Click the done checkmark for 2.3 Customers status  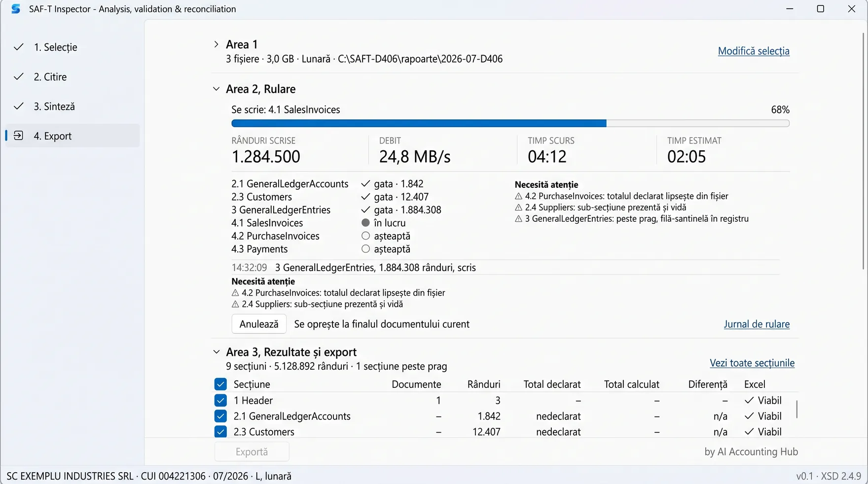click(365, 197)
